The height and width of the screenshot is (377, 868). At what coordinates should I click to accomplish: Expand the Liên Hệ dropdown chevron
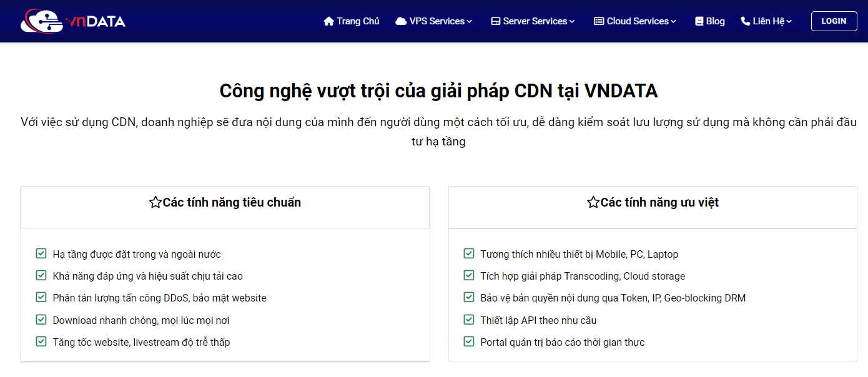(x=789, y=22)
